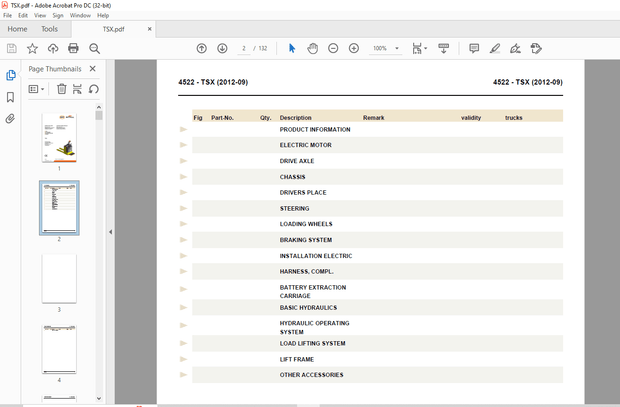Screen dimensions: 620x407
Task: Close the TSX.pdf tab
Action: pos(149,29)
